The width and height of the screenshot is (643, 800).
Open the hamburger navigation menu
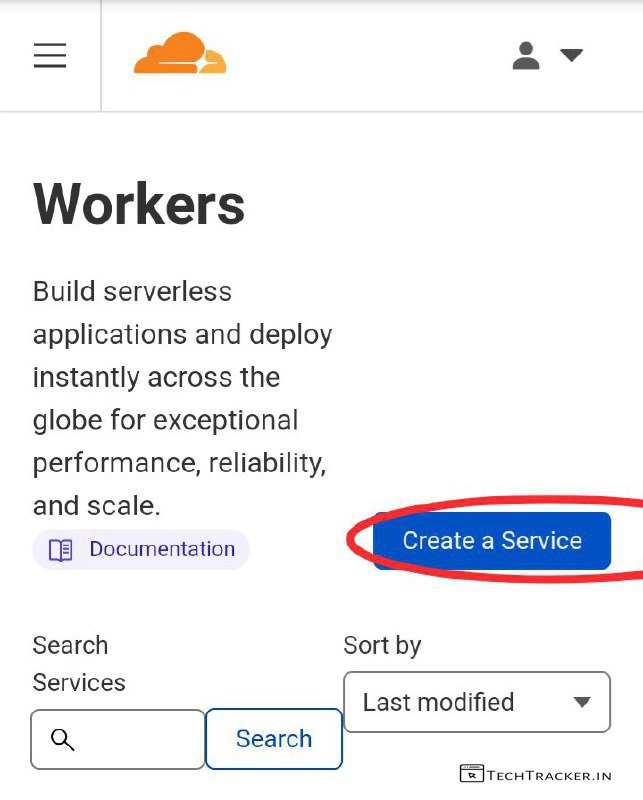click(50, 55)
